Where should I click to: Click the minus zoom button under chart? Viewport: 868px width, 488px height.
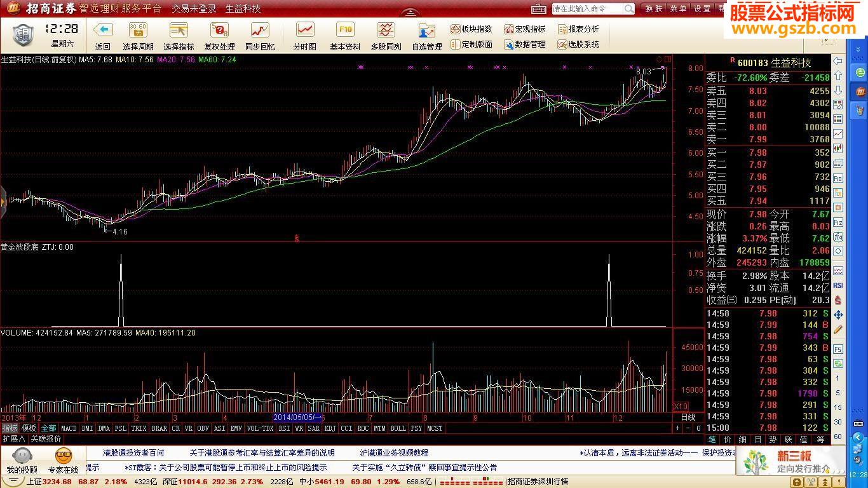(688, 429)
